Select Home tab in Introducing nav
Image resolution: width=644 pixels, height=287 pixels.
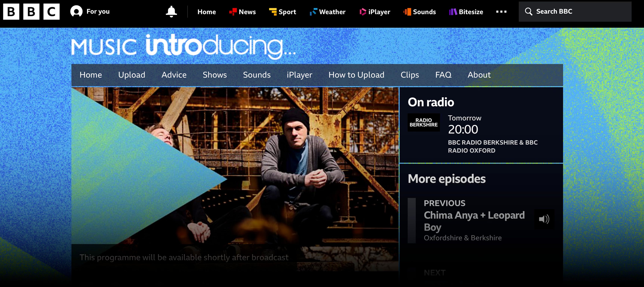(x=90, y=75)
